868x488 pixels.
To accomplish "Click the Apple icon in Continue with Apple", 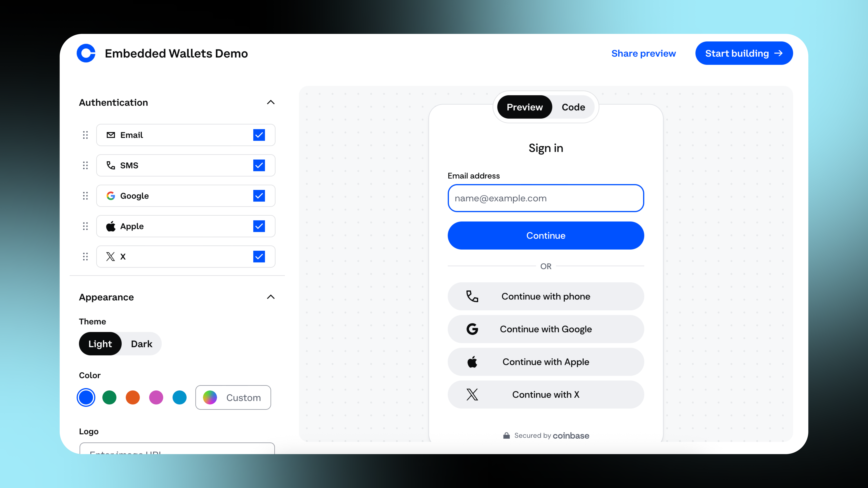I will tap(472, 362).
